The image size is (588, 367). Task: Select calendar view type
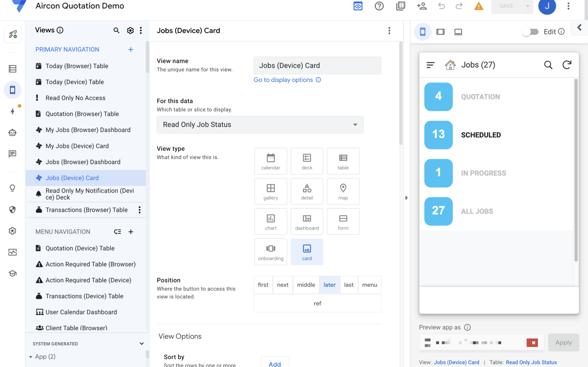pos(270,161)
